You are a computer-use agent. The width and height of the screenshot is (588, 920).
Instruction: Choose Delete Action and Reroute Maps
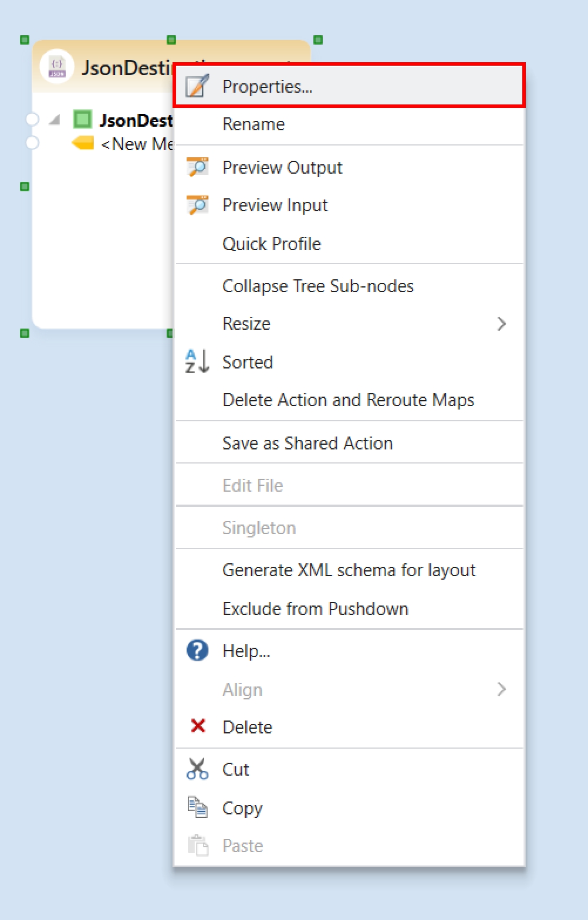[x=349, y=400]
